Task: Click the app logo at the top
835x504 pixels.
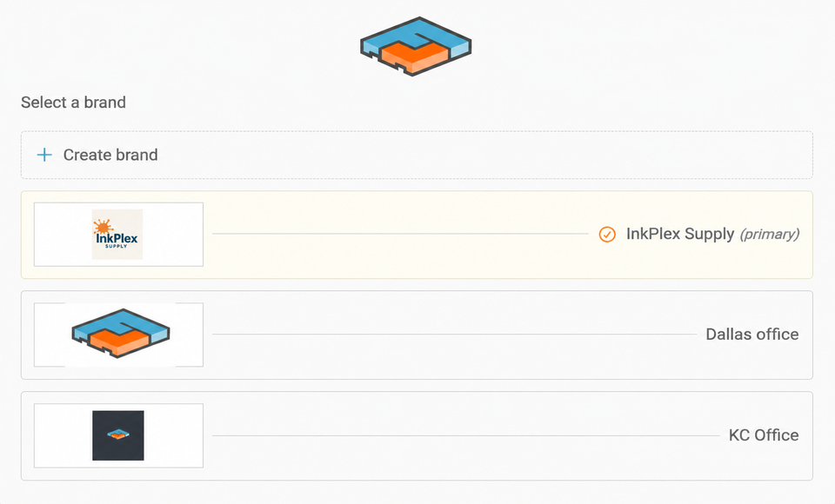Action: click(416, 46)
